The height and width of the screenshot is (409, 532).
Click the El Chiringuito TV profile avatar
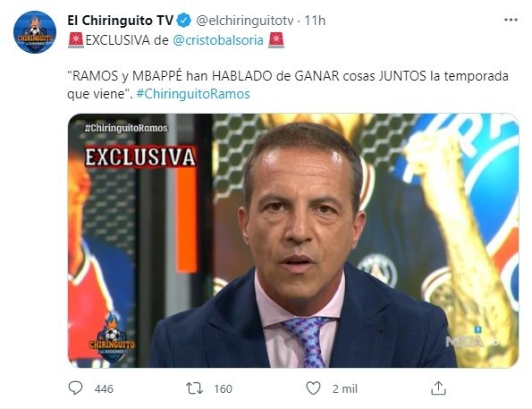tap(35, 32)
